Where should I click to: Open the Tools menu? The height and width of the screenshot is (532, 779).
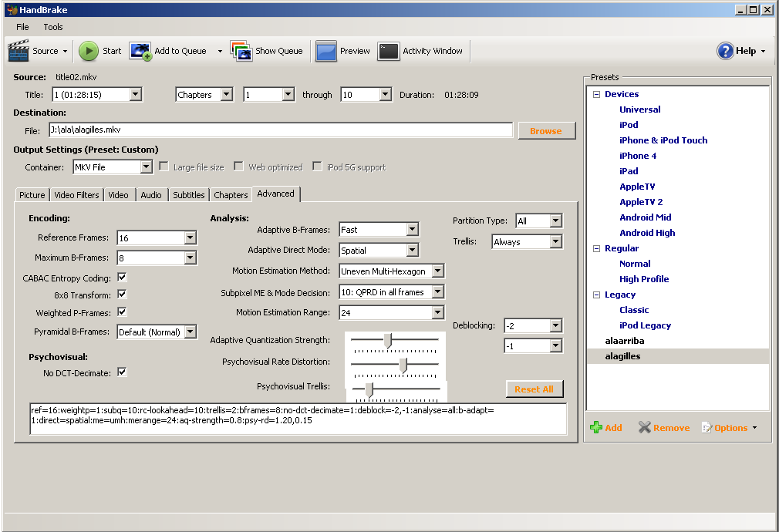(x=52, y=27)
